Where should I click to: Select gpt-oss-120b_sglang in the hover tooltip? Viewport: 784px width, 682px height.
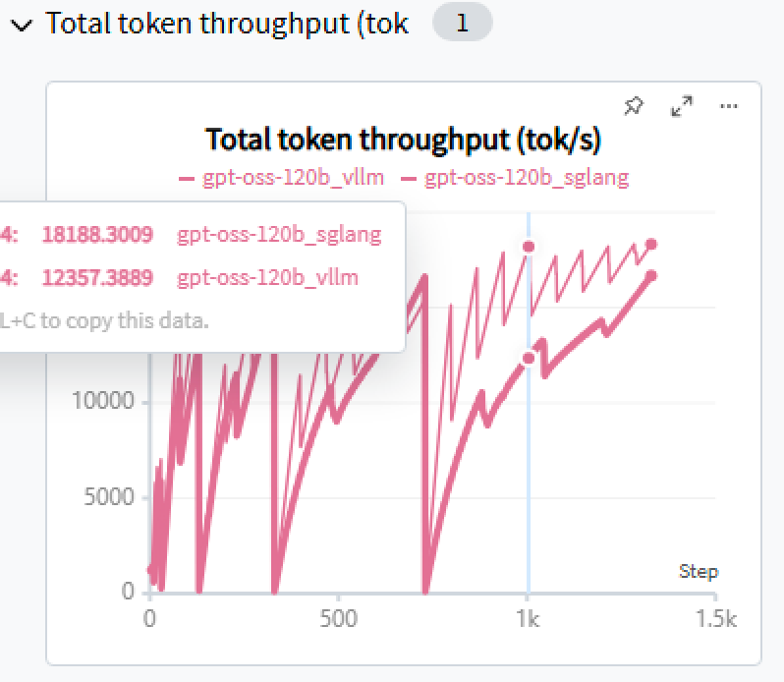tap(279, 235)
